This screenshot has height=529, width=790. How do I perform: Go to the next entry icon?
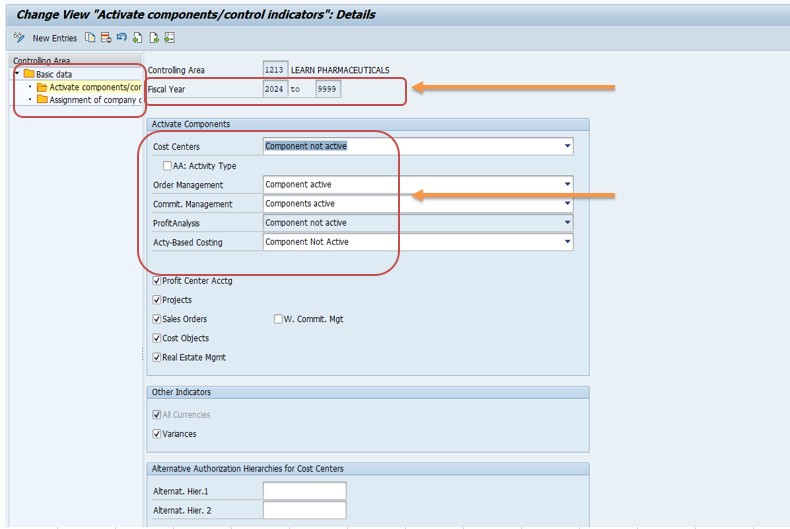click(x=154, y=37)
